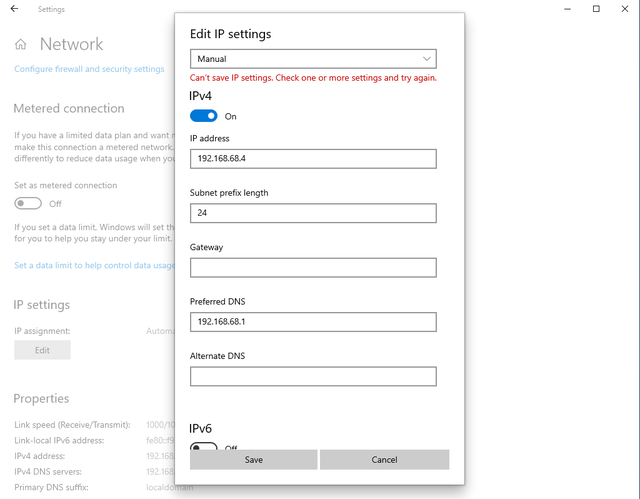This screenshot has width=640, height=499.
Task: Select the Alternate DNS input field
Action: coord(312,376)
